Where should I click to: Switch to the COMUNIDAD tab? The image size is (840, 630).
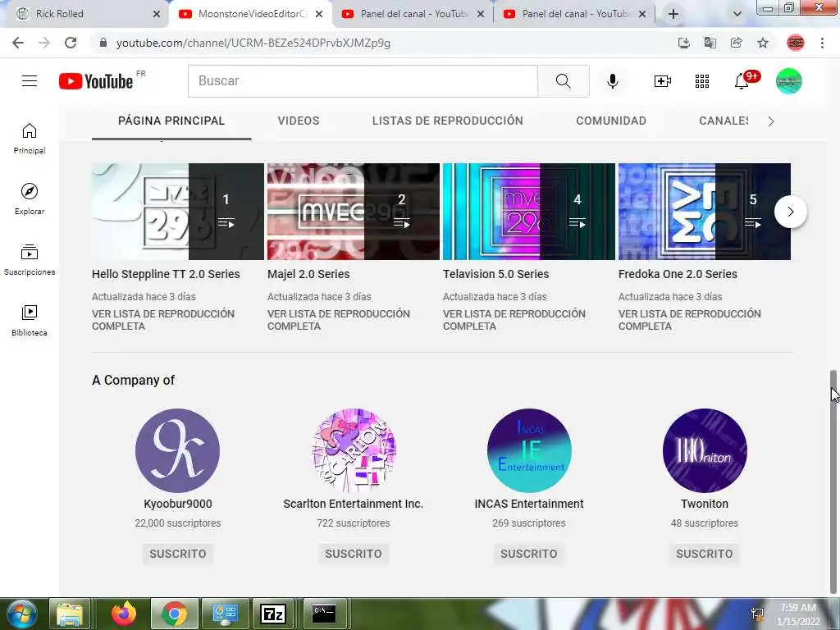coord(611,121)
